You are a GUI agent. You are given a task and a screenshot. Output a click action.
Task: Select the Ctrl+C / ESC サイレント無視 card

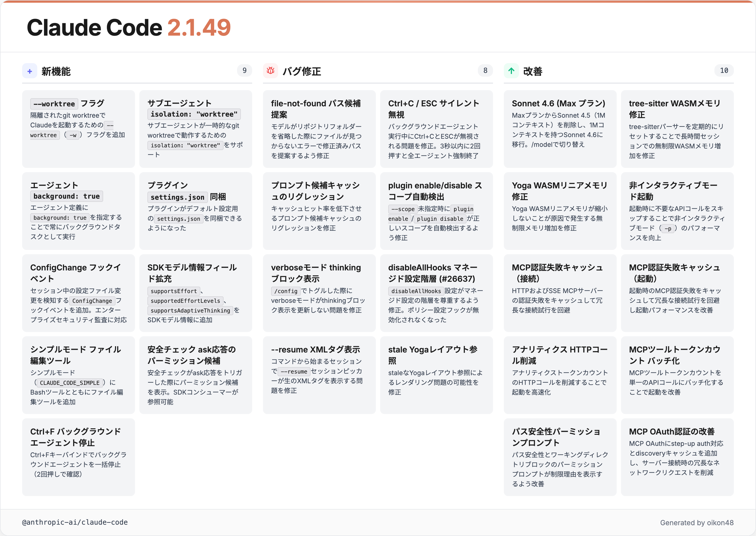(436, 129)
